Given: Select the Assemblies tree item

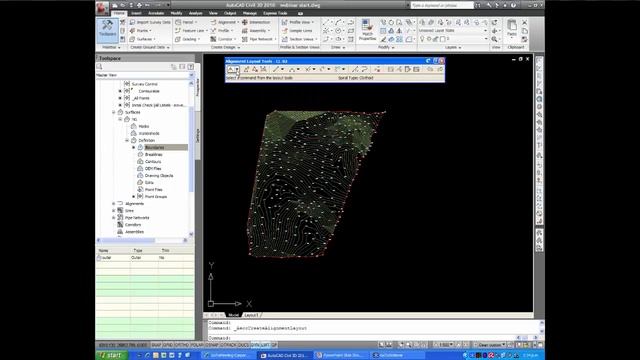Looking at the screenshot, I should point(134,232).
